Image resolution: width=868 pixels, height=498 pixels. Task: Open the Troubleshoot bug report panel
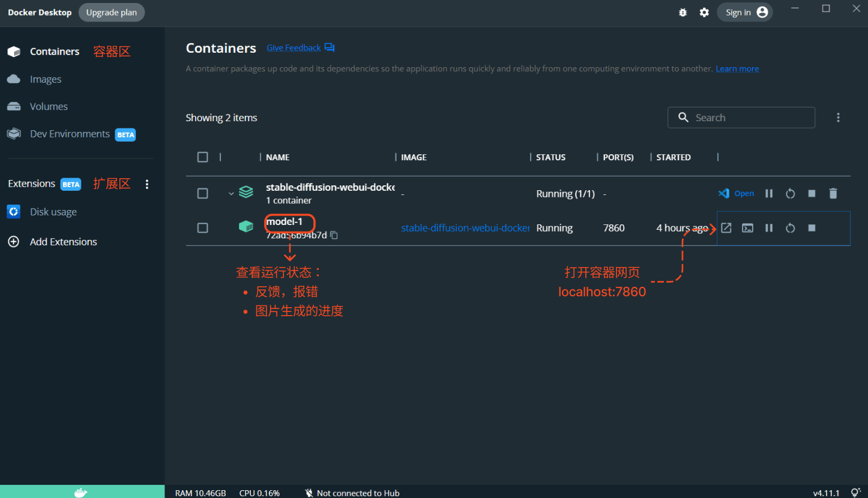point(683,12)
